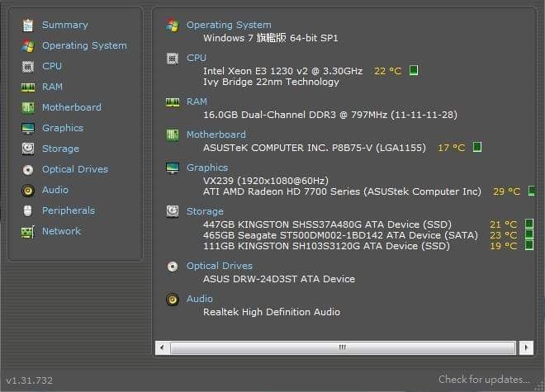The width and height of the screenshot is (545, 392).
Task: Click the ASUS DRW-24D3ST ATA Device text
Action: pyautogui.click(x=279, y=279)
